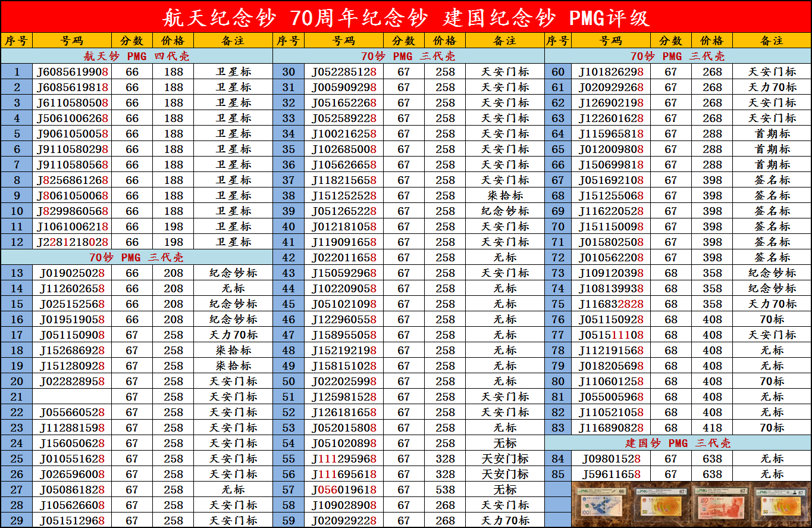
Task: Select the section header 航天钞 PMG 四代壳
Action: (x=137, y=57)
